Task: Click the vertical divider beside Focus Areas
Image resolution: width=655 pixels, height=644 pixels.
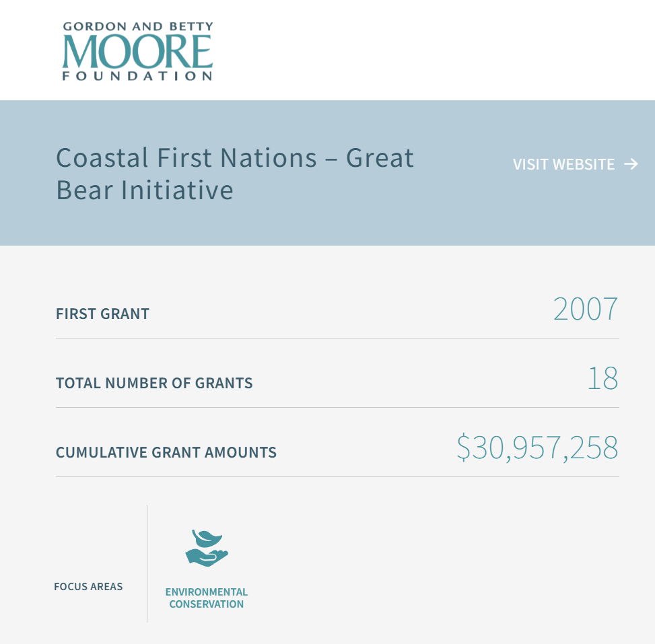Action: tap(147, 563)
